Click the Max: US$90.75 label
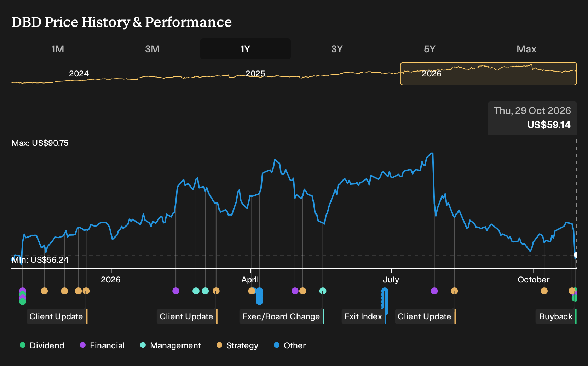588x366 pixels. [40, 143]
